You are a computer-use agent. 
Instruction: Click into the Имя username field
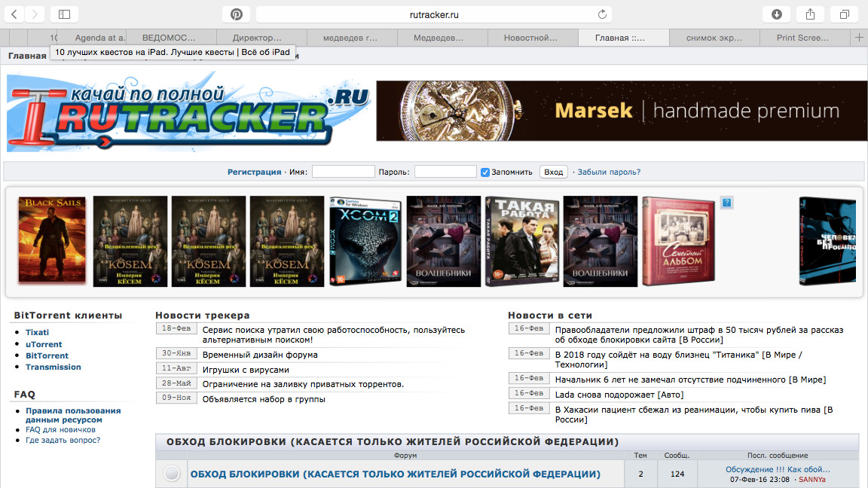343,172
